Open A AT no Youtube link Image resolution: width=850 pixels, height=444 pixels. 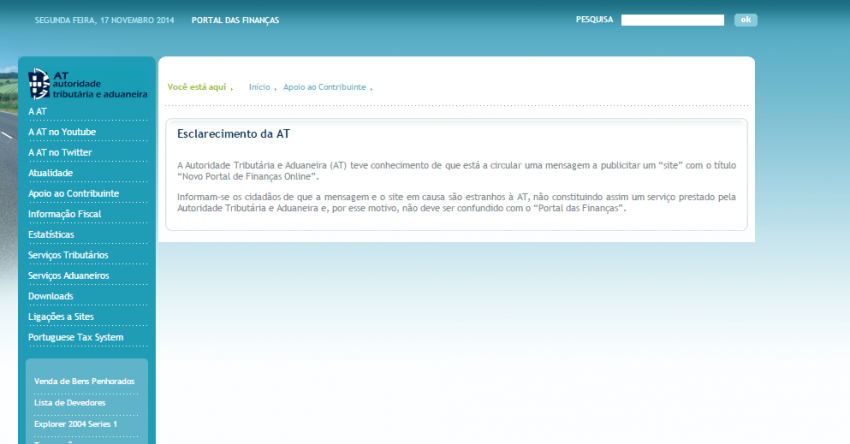coord(62,132)
